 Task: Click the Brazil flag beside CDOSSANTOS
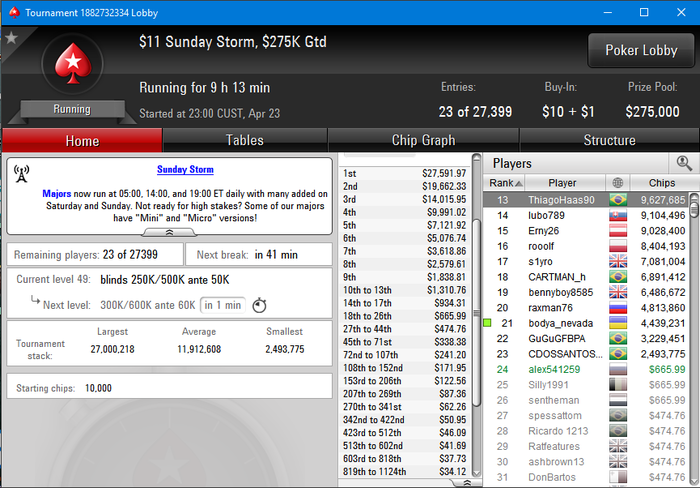point(618,354)
